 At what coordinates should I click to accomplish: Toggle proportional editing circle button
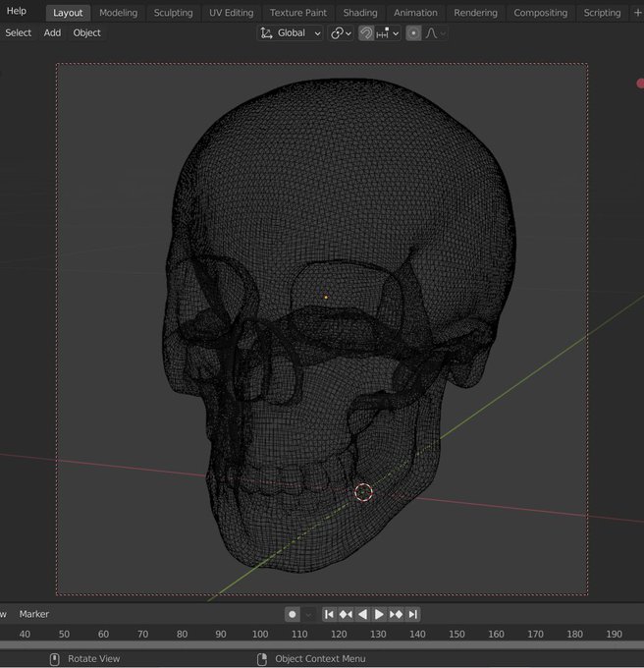coord(413,32)
